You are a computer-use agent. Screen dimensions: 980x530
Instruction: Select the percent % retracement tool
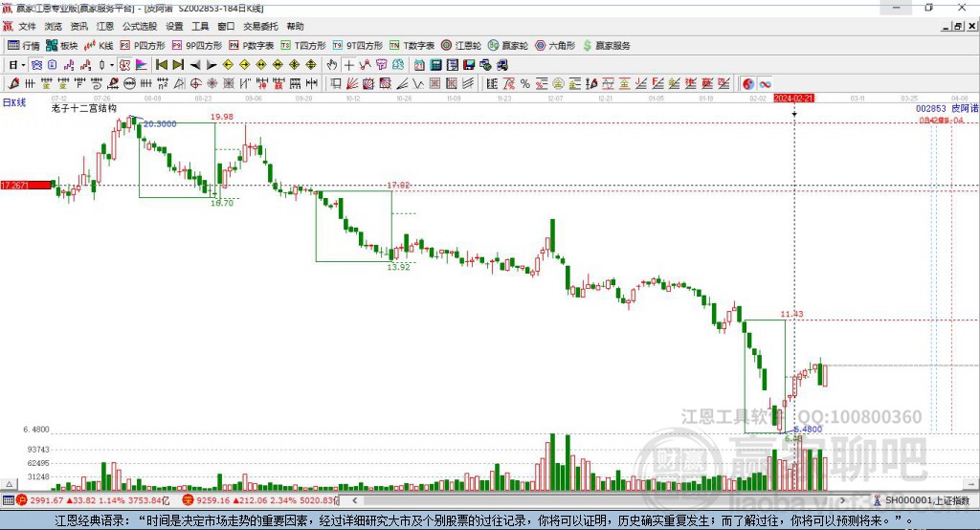(x=525, y=84)
